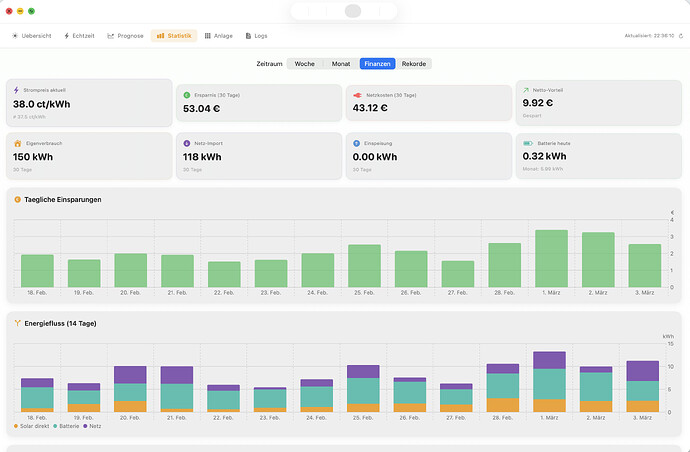Image resolution: width=690 pixels, height=452 pixels.
Task: Click purple Netz segment of 1. März energy bar
Action: pyautogui.click(x=550, y=360)
